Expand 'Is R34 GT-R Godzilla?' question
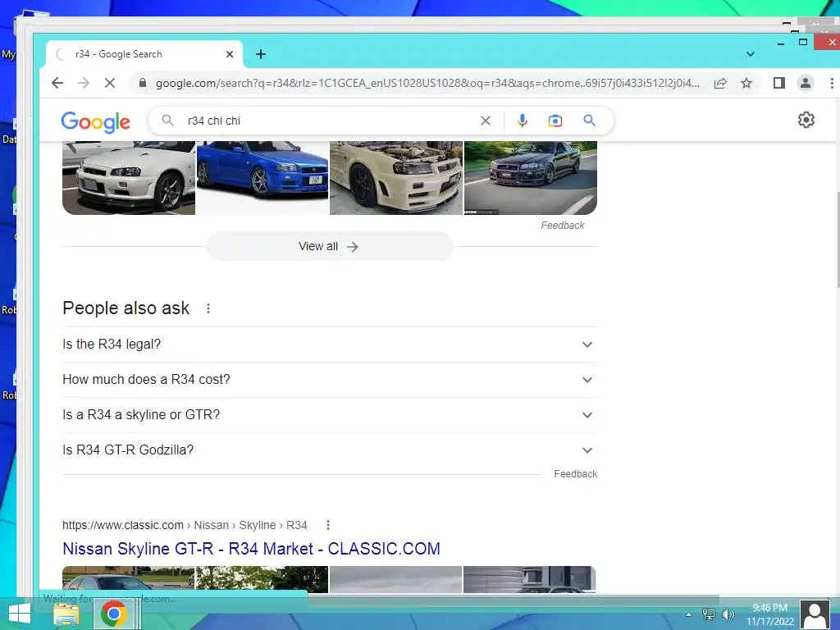840x630 pixels. click(x=330, y=450)
